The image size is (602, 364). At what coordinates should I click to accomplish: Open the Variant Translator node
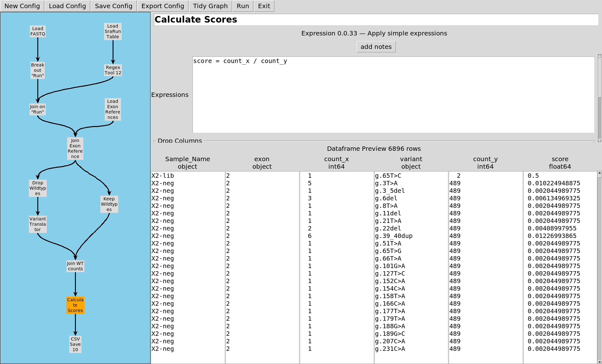[x=38, y=224]
